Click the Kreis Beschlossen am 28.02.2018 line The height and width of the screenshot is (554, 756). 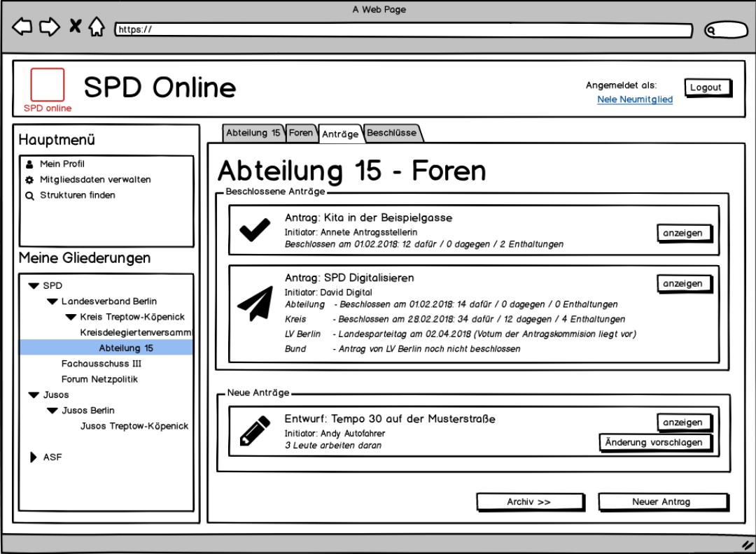tap(455, 320)
